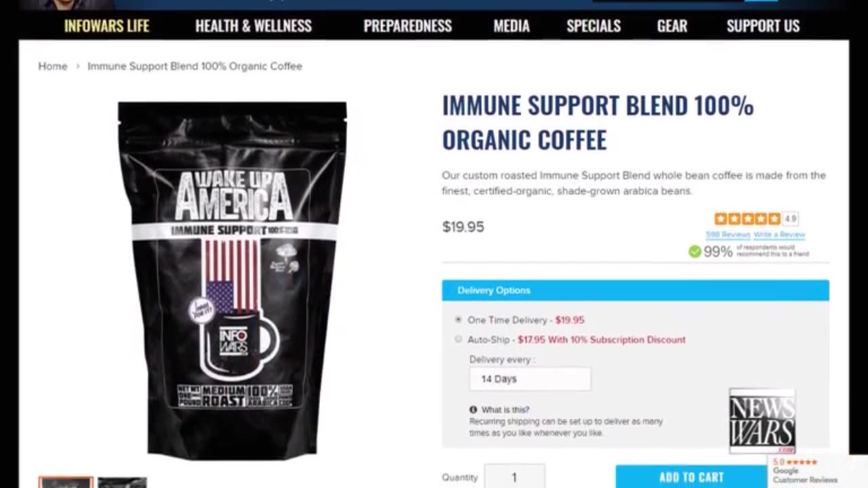The width and height of the screenshot is (868, 488).
Task: Go to Home breadcrumb link
Action: coord(53,66)
